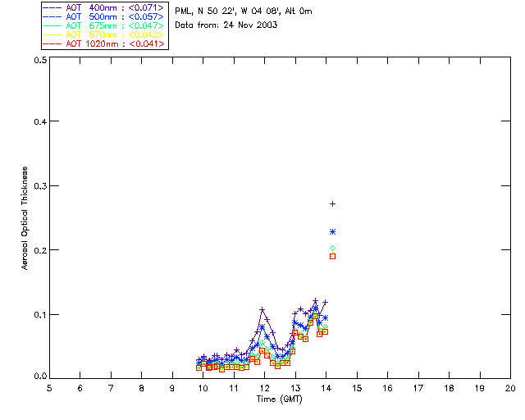
Task: Click the station title PML, N 50 22'
Action: coord(244,11)
